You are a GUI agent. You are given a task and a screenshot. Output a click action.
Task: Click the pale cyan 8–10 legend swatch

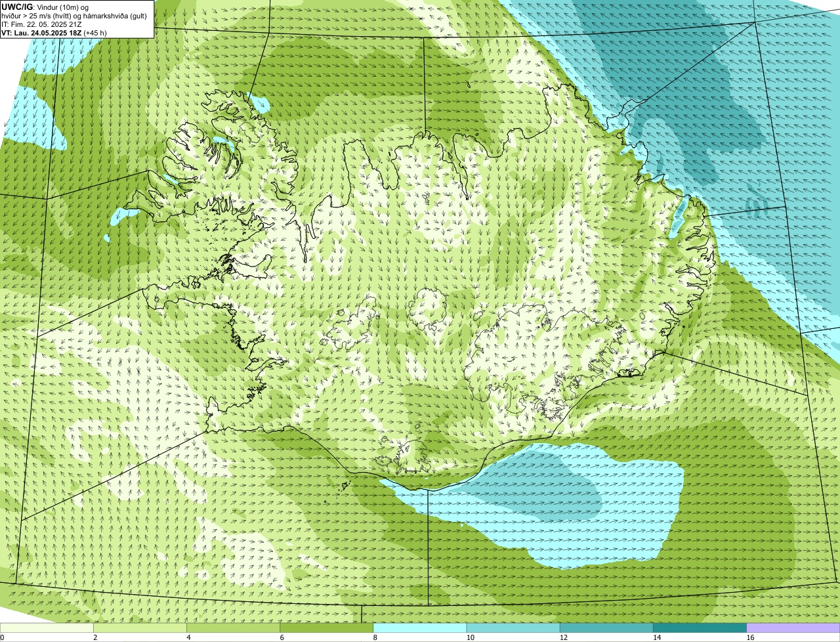click(x=419, y=628)
